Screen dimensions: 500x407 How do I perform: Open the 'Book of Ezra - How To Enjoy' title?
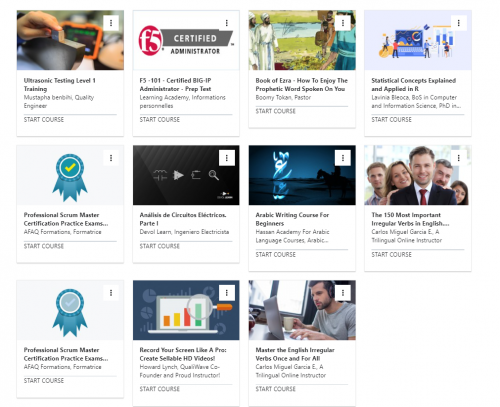tap(302, 85)
